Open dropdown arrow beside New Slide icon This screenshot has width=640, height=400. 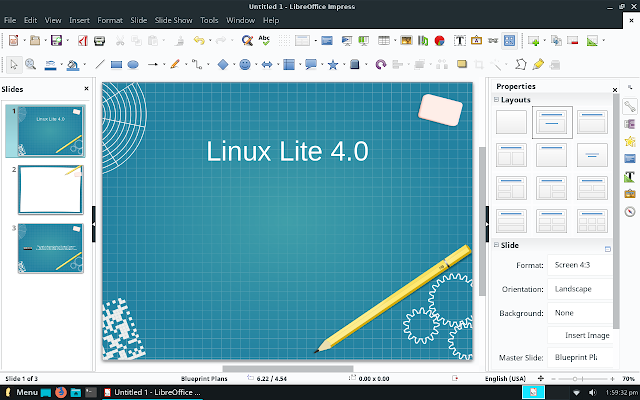(544, 40)
